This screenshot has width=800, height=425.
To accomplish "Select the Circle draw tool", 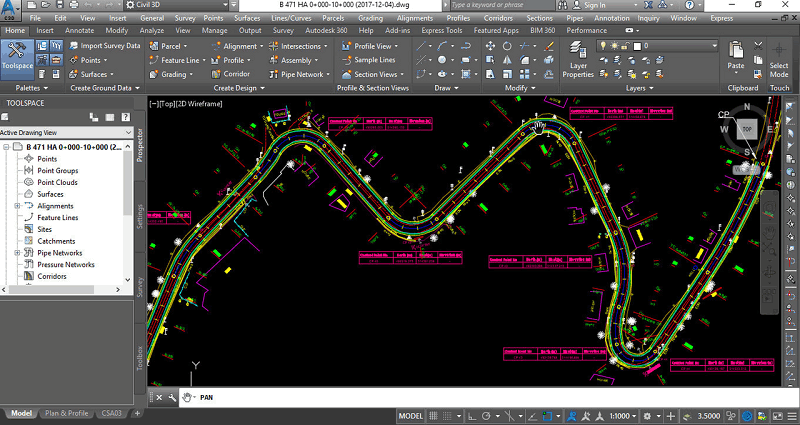I will [x=442, y=60].
